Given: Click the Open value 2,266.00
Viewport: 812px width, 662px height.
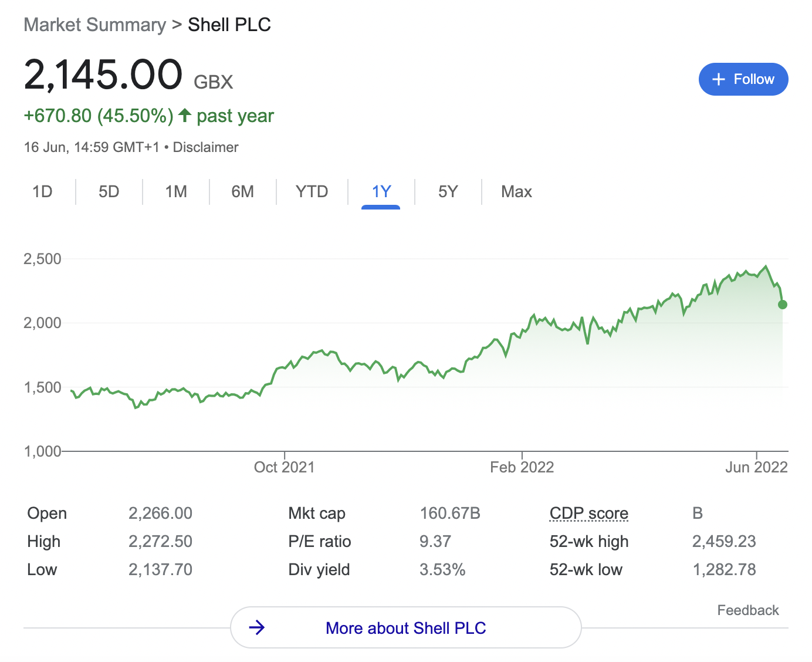Looking at the screenshot, I should (161, 514).
